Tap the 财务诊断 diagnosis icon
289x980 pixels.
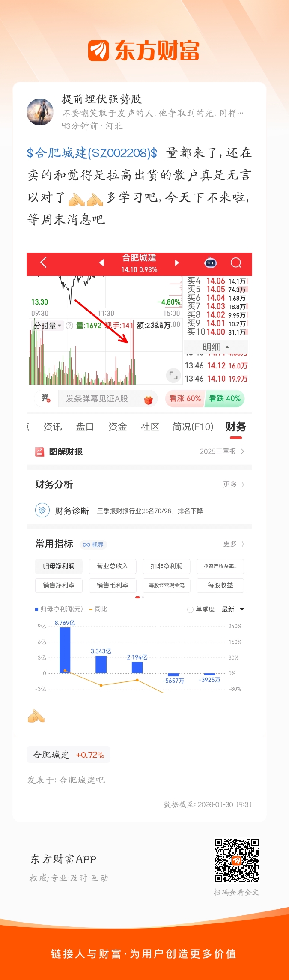[x=42, y=510]
